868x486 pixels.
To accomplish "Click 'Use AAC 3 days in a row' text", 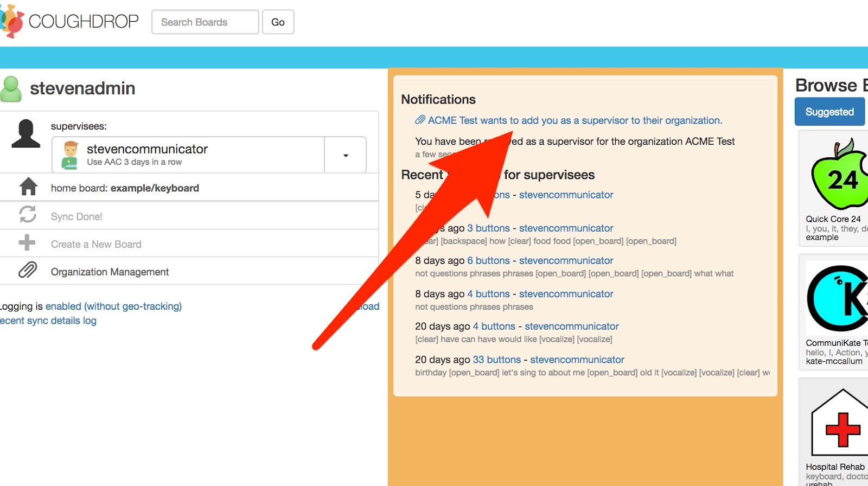I will click(135, 162).
